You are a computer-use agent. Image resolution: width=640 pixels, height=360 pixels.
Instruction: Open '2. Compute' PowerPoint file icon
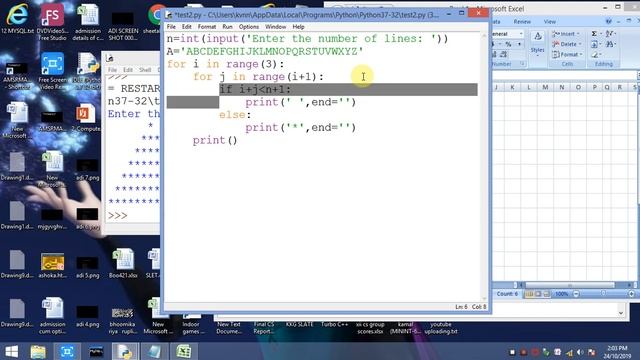[x=85, y=118]
